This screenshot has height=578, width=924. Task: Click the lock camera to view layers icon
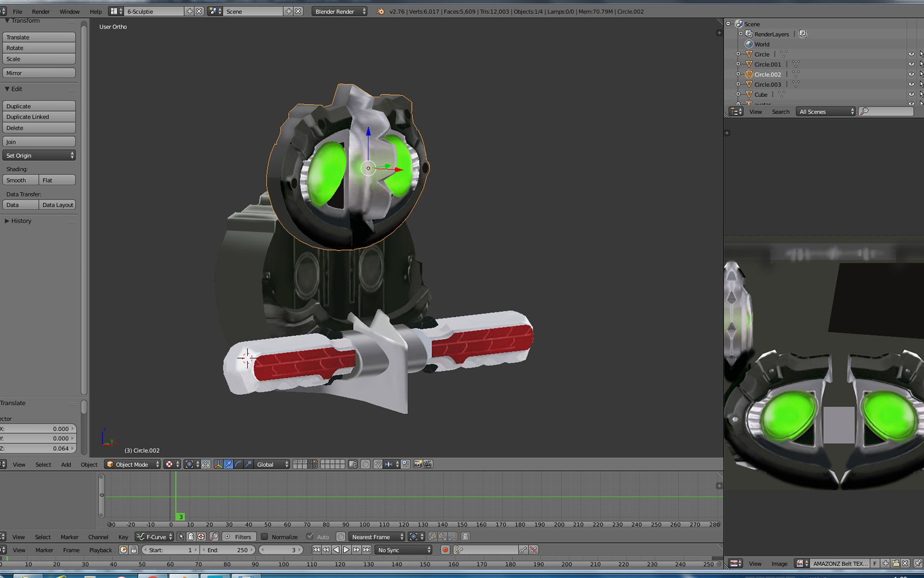(353, 464)
